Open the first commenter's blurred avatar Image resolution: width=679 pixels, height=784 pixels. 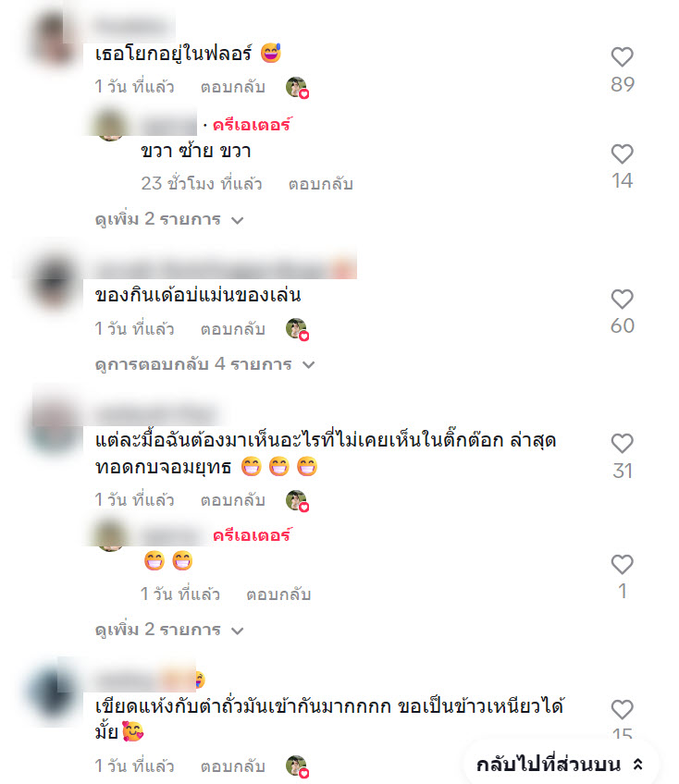click(54, 41)
